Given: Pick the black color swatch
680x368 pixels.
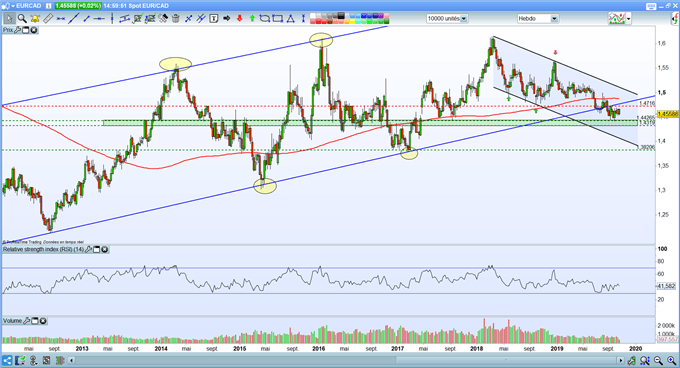Looking at the screenshot, I should [341, 16].
